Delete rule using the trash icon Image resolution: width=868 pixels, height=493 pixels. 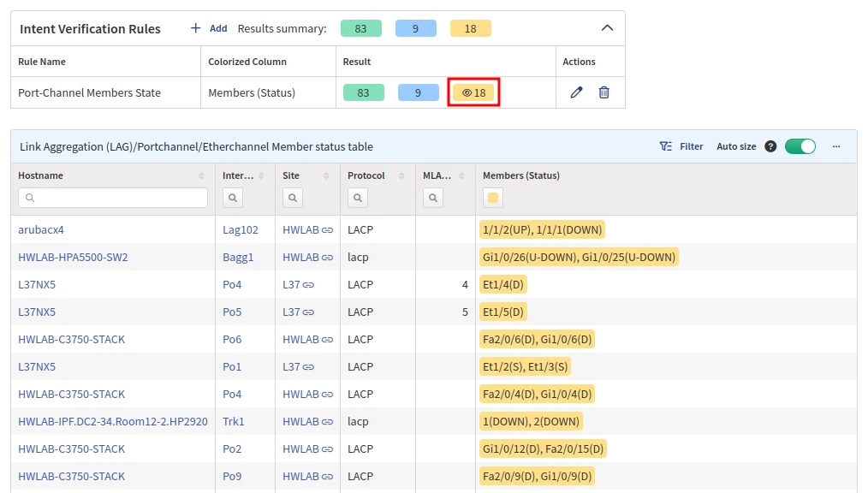603,92
